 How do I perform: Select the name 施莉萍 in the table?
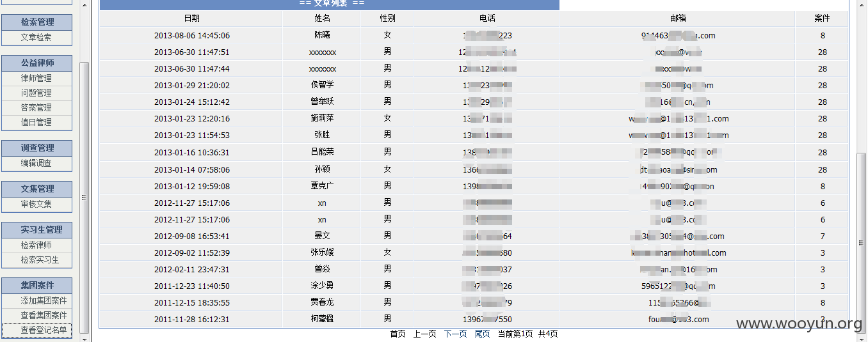(322, 119)
